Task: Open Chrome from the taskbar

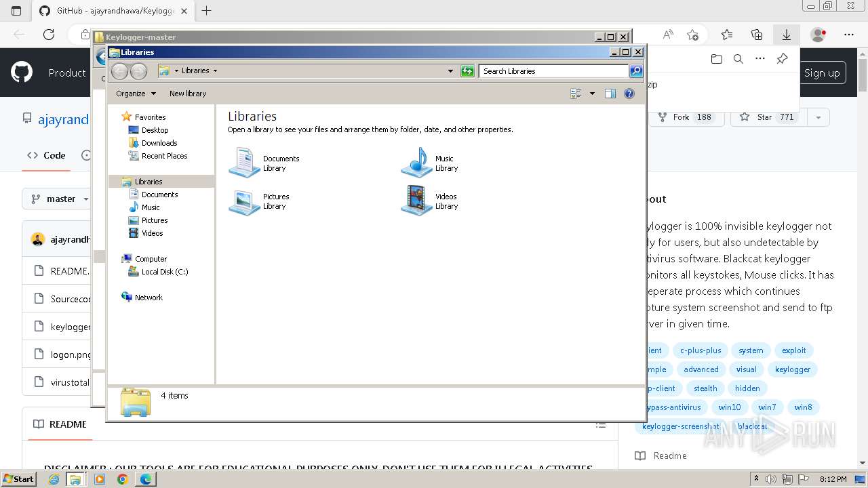Action: [x=123, y=479]
